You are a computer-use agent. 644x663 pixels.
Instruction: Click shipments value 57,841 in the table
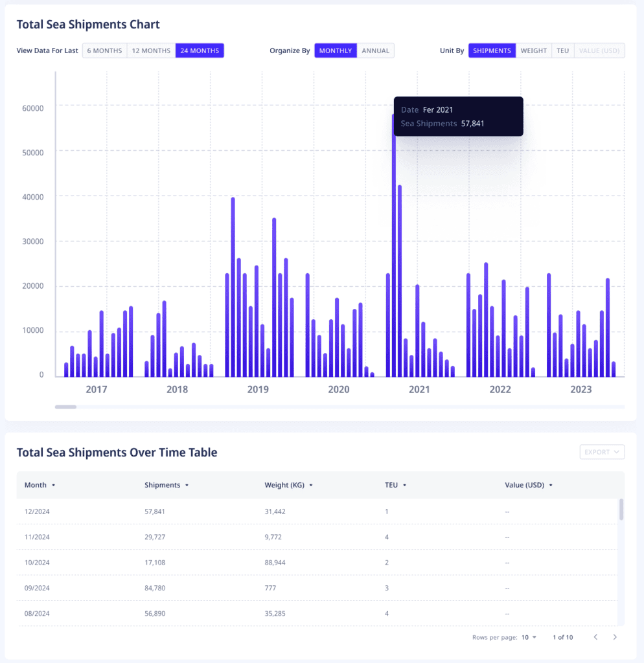155,511
